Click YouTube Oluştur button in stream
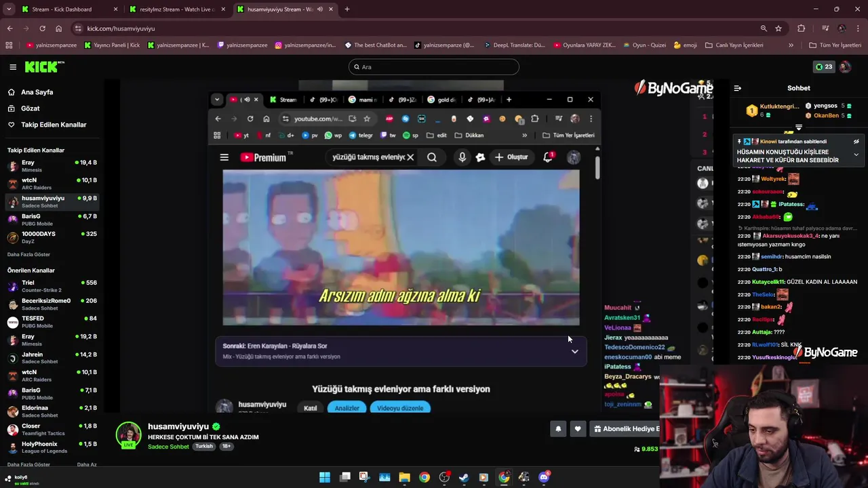868x488 pixels. 511,157
